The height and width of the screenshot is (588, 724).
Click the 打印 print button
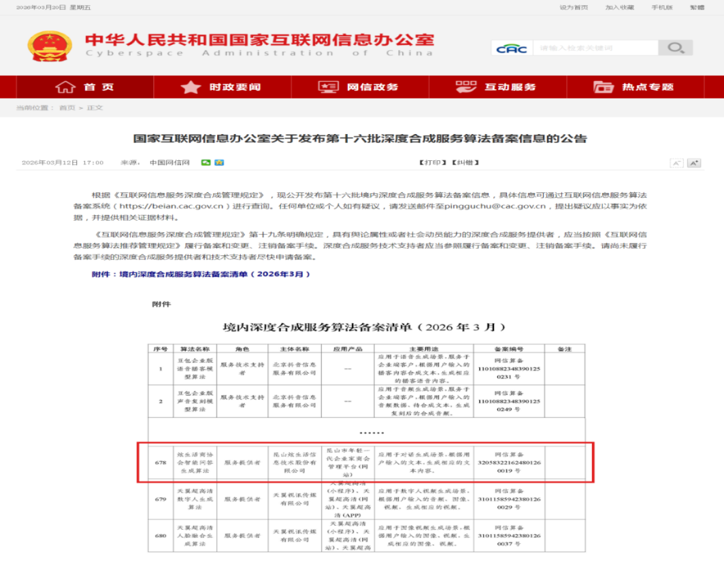pos(432,162)
